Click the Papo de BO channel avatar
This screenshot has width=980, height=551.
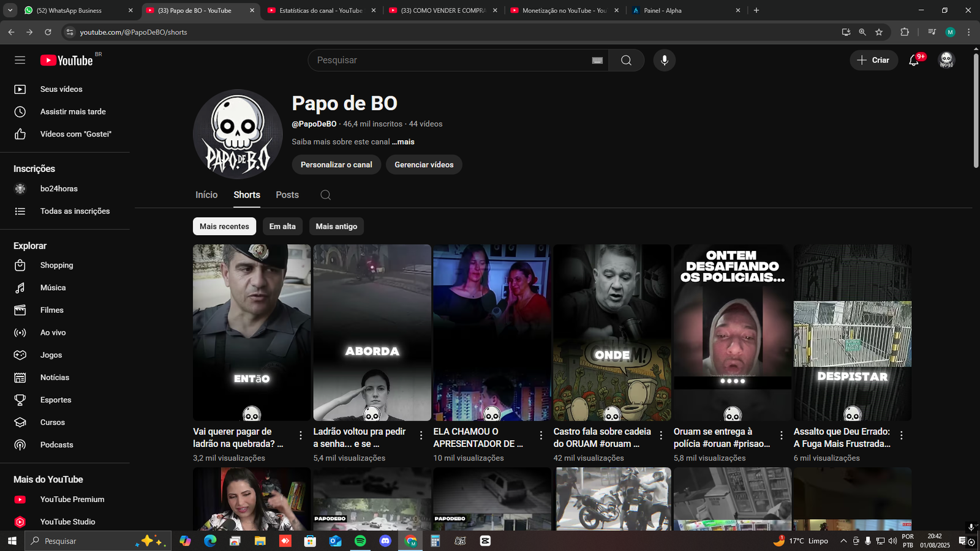[x=238, y=134]
